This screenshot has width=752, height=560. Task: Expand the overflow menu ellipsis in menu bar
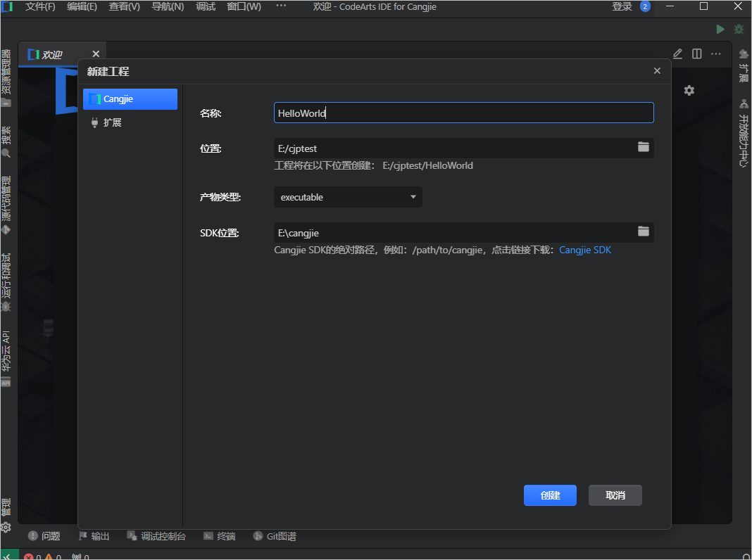(281, 6)
